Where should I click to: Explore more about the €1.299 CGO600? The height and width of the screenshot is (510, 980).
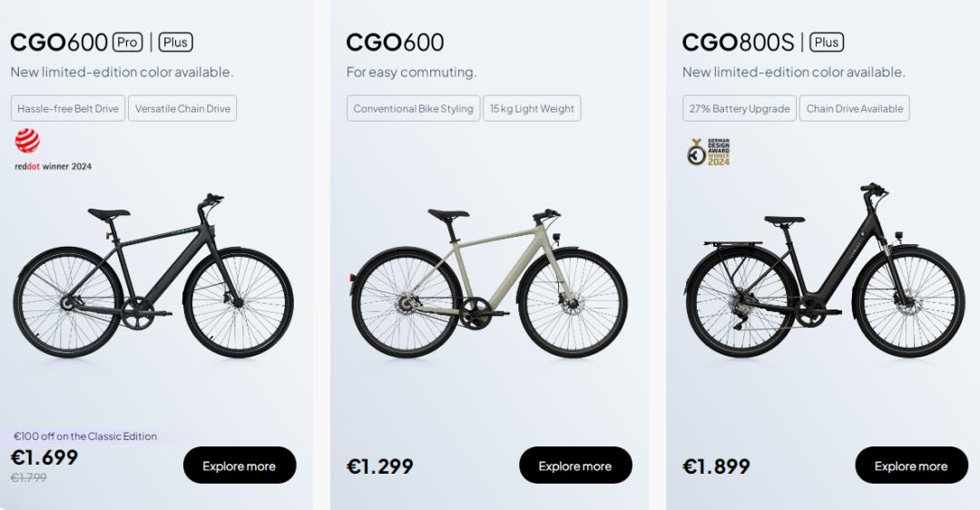(x=575, y=466)
